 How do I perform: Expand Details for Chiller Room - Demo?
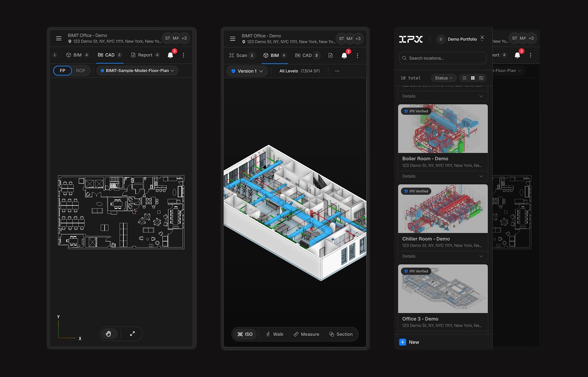coord(443,256)
